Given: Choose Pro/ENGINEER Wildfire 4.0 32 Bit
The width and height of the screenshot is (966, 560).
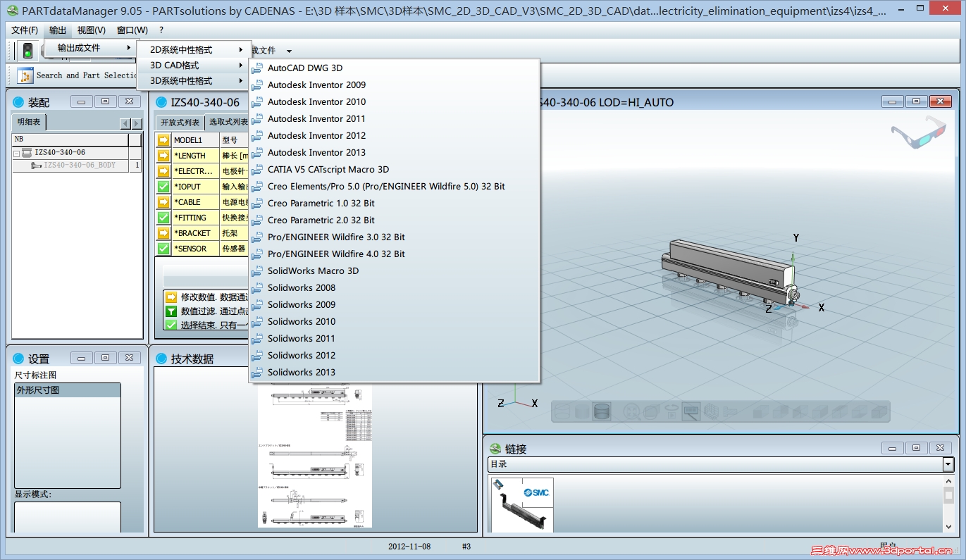Looking at the screenshot, I should click(x=395, y=254).
